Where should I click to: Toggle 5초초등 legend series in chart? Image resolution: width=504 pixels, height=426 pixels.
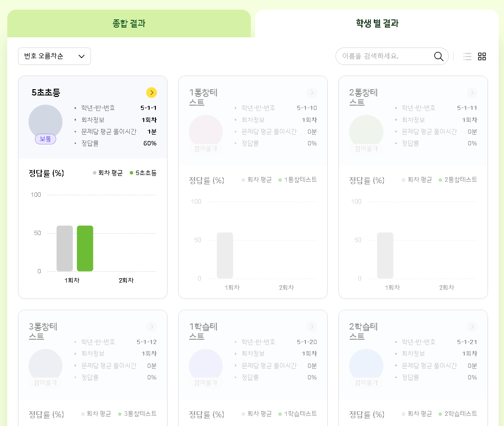coord(143,173)
